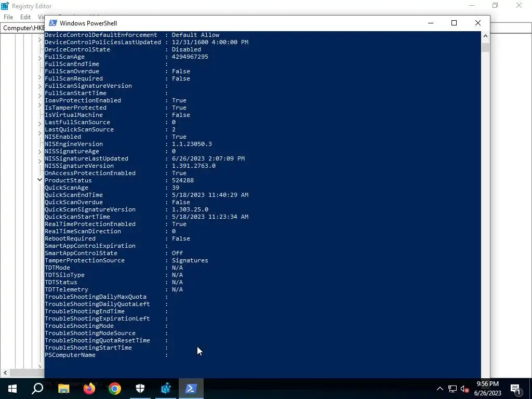Viewport: 532px width, 399px height.
Task: Click the 'IsTamperProtected' label
Action: (x=75, y=108)
